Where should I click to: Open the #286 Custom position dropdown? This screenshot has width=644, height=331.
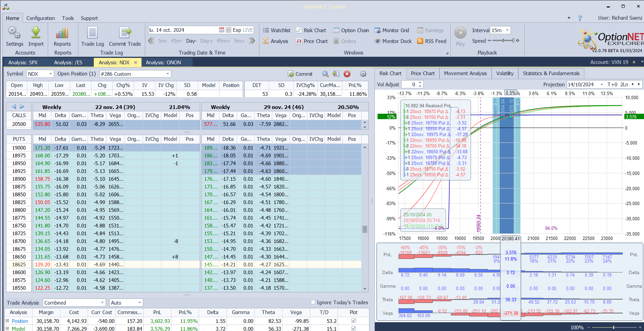[168, 74]
